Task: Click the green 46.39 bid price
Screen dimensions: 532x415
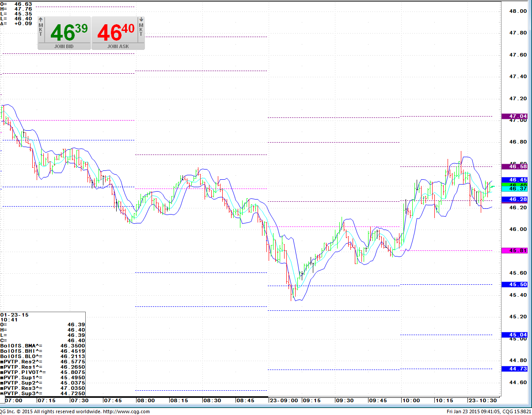Action: click(68, 32)
